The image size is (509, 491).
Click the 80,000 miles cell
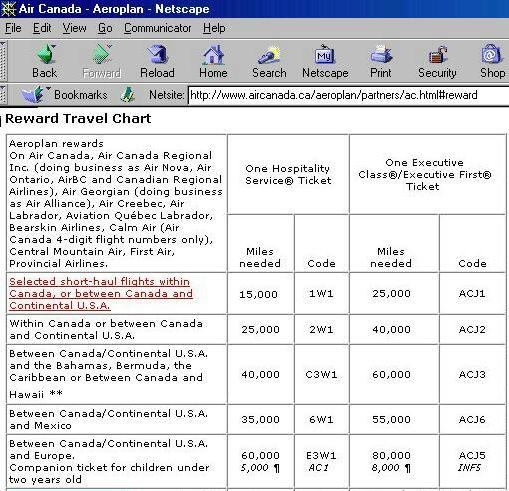click(x=391, y=456)
